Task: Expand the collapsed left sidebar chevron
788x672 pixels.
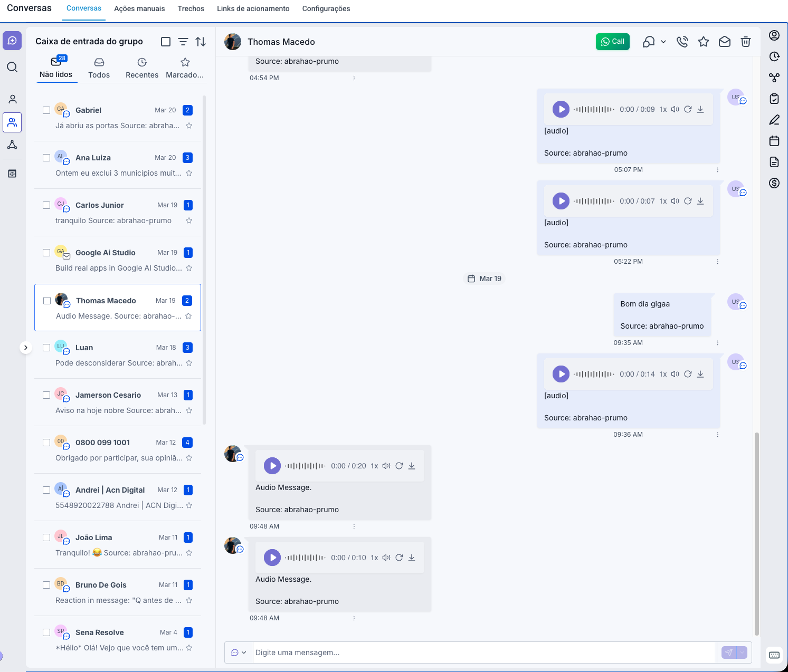Action: [25, 348]
